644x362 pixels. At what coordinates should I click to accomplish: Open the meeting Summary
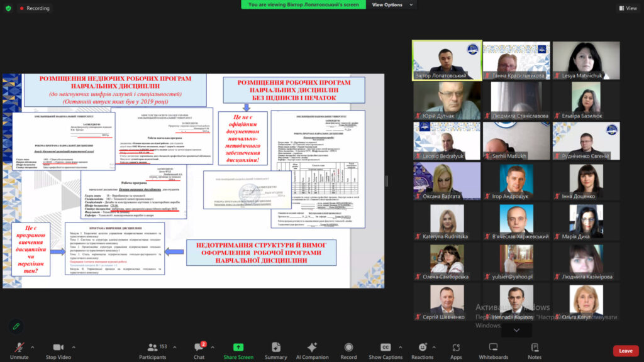275,350
